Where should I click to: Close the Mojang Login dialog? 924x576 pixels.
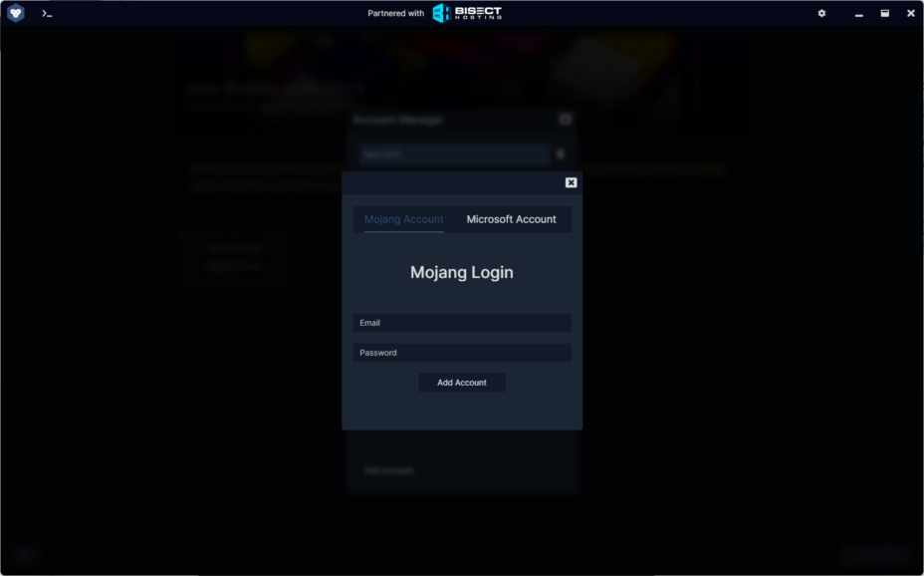tap(571, 182)
